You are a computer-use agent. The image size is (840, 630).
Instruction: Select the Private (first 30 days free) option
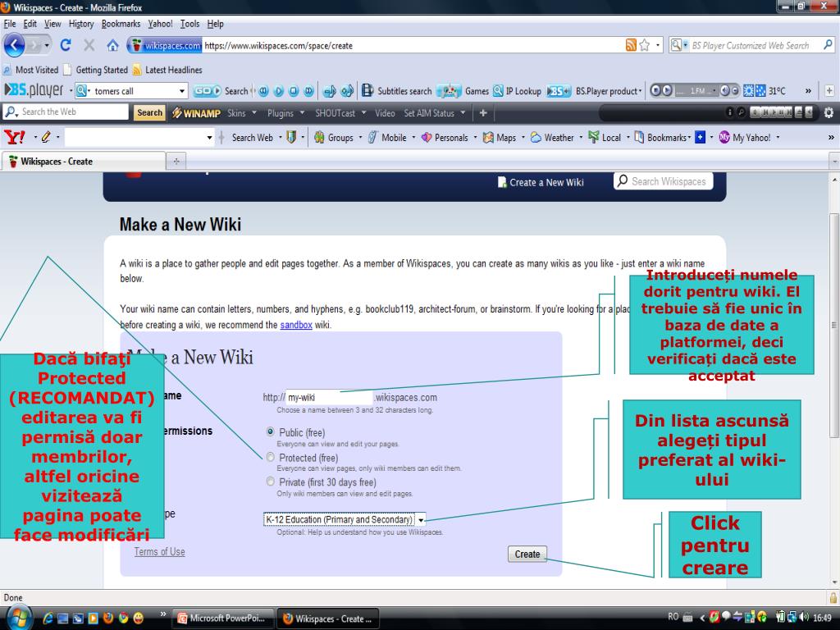coord(271,481)
